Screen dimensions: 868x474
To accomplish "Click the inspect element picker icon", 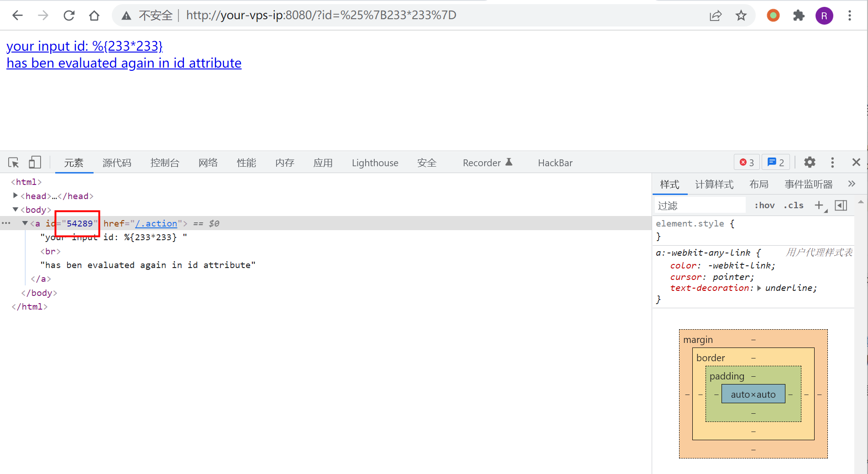I will pyautogui.click(x=13, y=163).
